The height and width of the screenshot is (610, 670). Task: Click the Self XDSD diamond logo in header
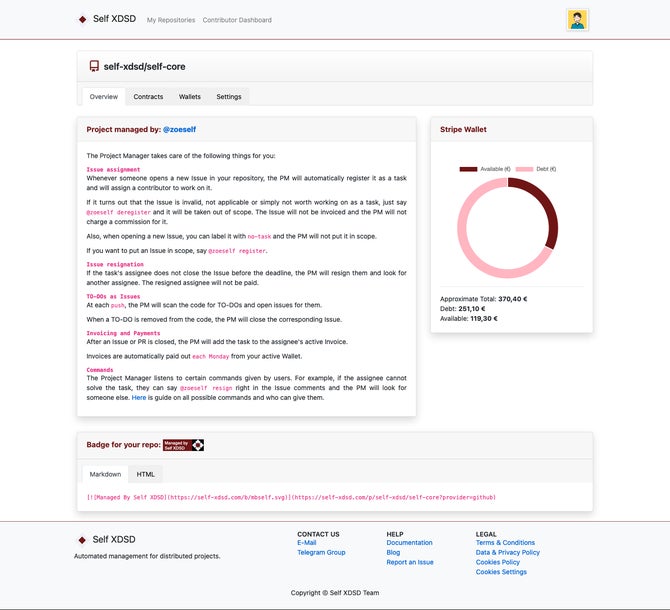coord(82,19)
